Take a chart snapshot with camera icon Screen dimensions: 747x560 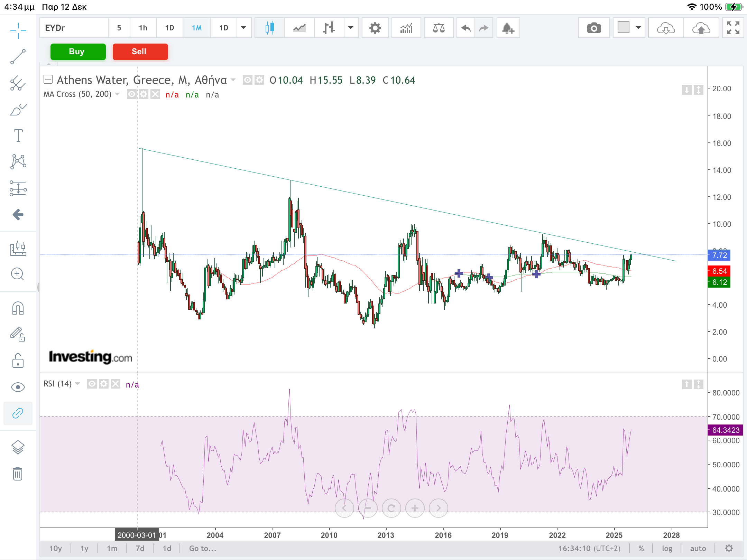pyautogui.click(x=594, y=28)
